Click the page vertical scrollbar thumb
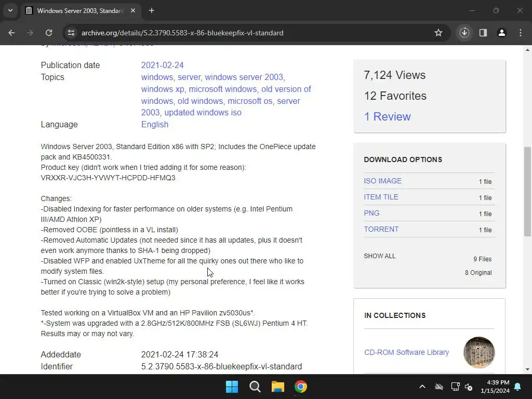This screenshot has width=532, height=399. point(528,191)
